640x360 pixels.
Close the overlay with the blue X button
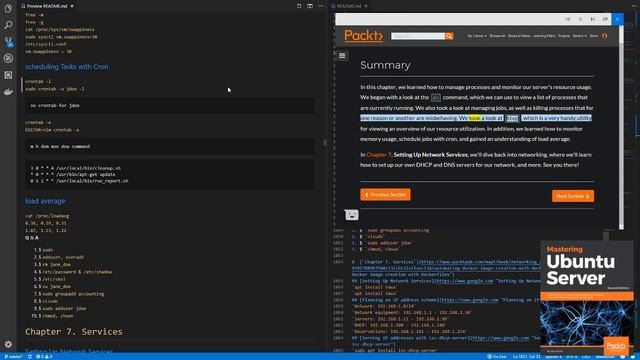tap(618, 19)
